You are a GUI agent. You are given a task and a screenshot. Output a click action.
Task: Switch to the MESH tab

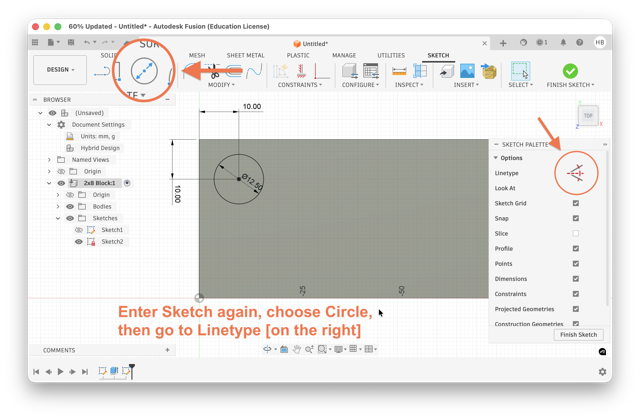197,55
